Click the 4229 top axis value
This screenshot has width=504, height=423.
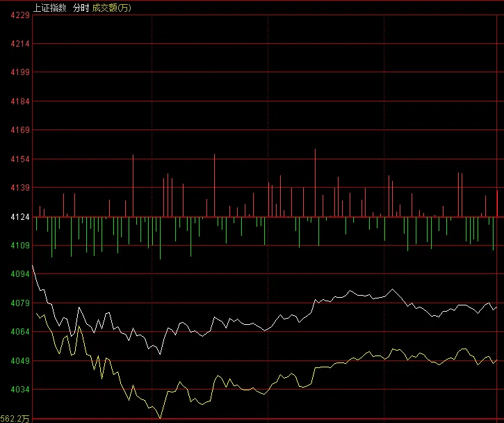click(20, 15)
